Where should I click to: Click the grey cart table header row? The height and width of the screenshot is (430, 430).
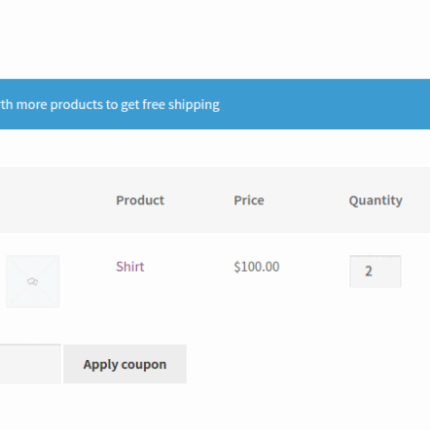(215, 200)
